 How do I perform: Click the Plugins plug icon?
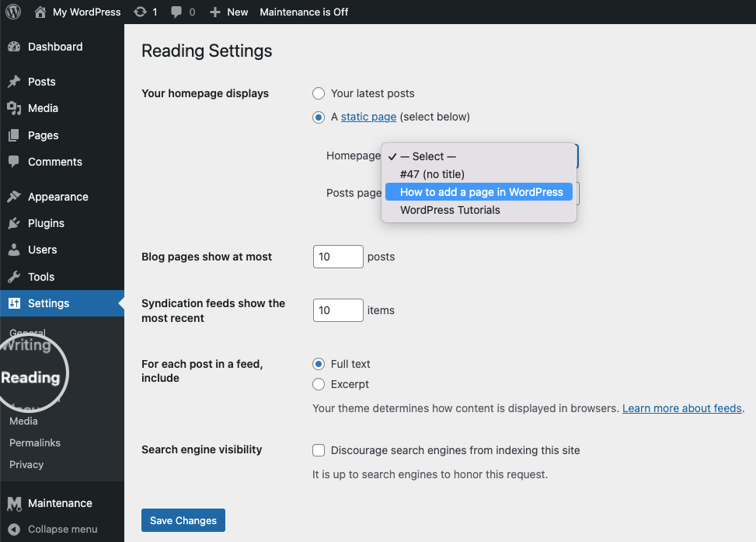14,223
